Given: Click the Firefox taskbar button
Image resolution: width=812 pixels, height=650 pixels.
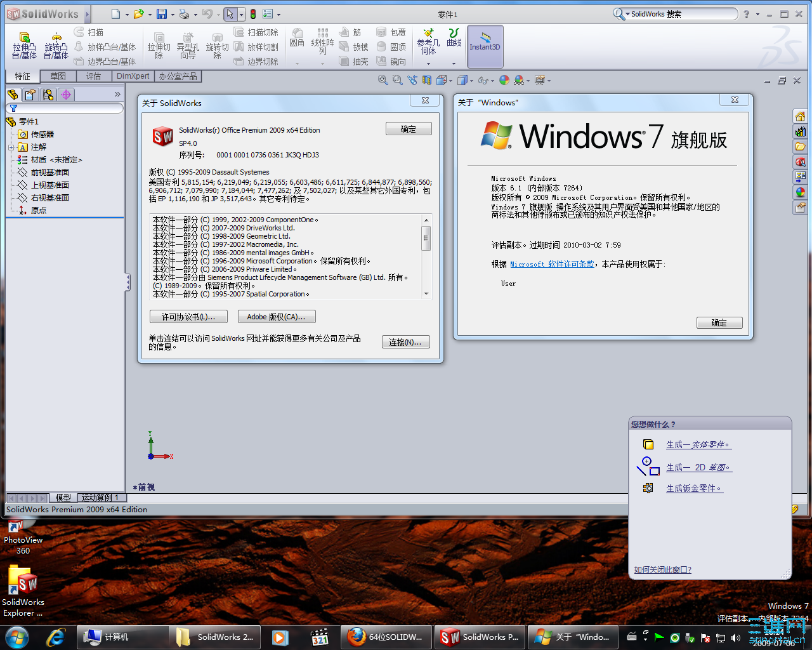Looking at the screenshot, I should pyautogui.click(x=387, y=637).
